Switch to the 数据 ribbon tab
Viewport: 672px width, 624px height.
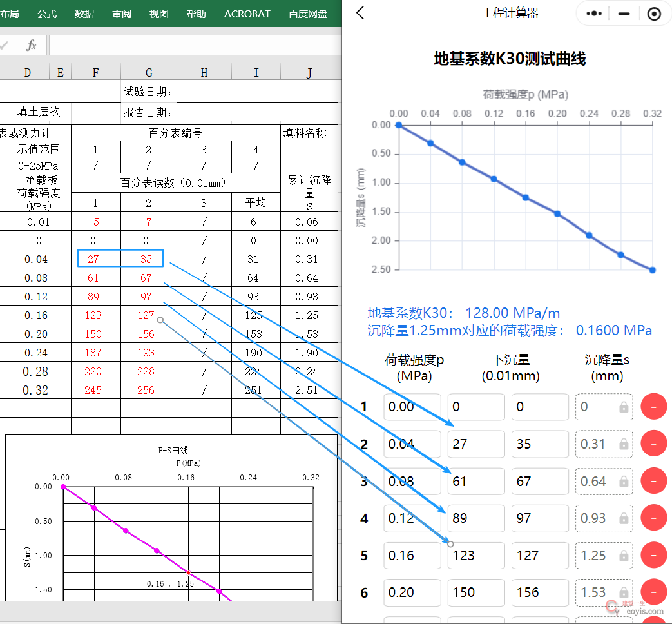click(x=84, y=14)
